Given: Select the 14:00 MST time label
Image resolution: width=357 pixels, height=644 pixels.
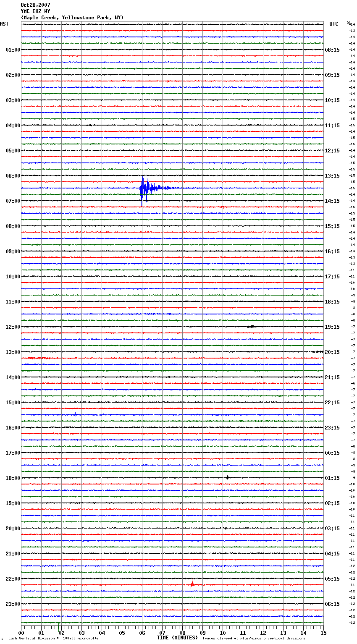Looking at the screenshot, I should pos(13,377).
